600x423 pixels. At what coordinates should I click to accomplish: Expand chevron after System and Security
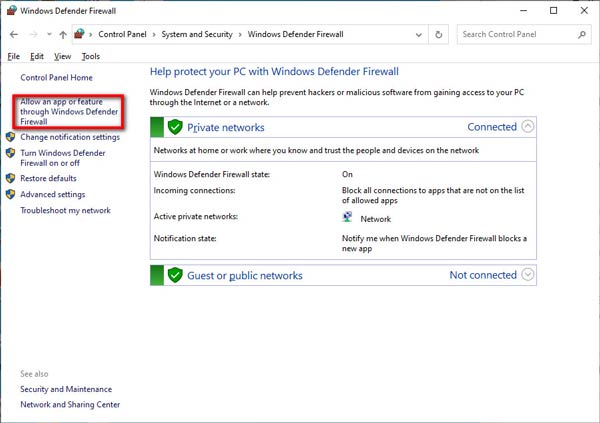[x=240, y=34]
